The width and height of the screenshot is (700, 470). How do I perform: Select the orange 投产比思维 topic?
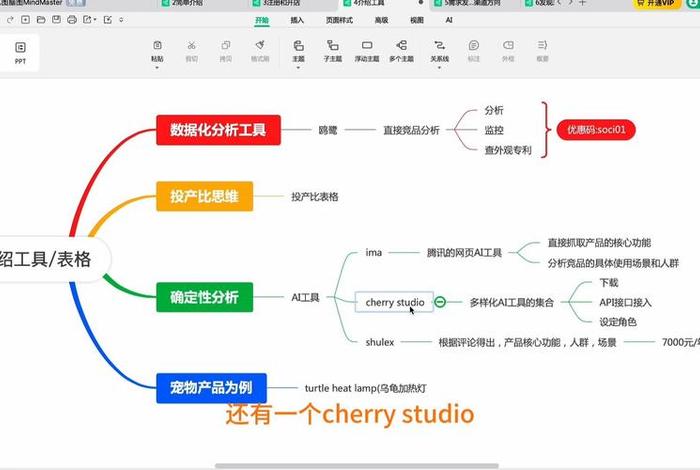[x=204, y=196]
